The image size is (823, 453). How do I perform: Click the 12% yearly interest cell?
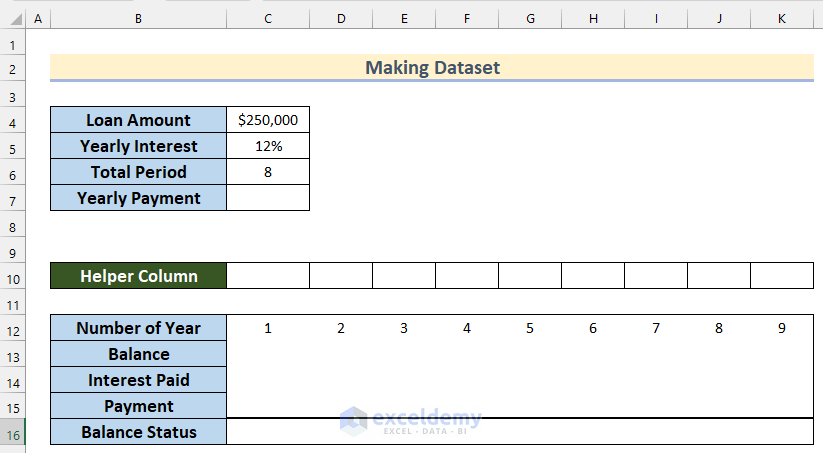point(268,146)
